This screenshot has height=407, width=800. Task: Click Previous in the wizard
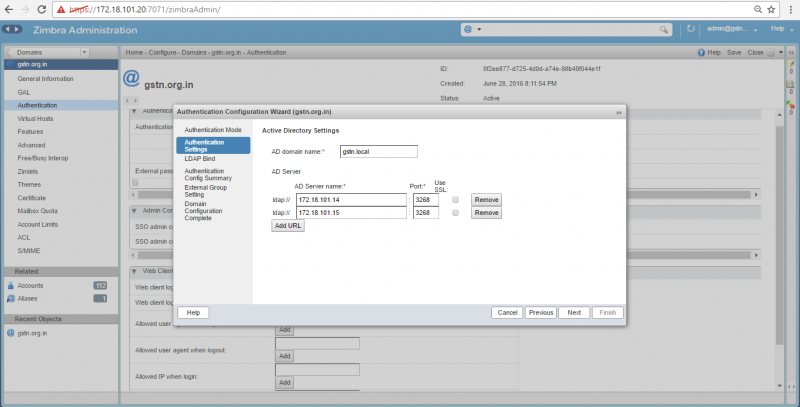point(541,313)
